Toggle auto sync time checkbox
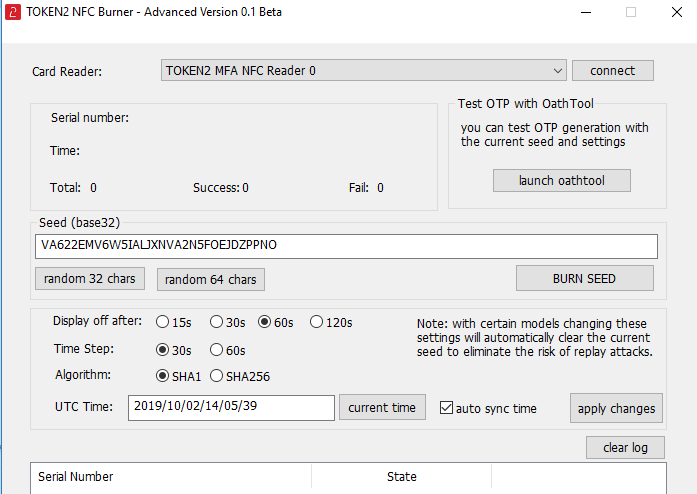Viewport: 697px width, 494px height. [446, 408]
